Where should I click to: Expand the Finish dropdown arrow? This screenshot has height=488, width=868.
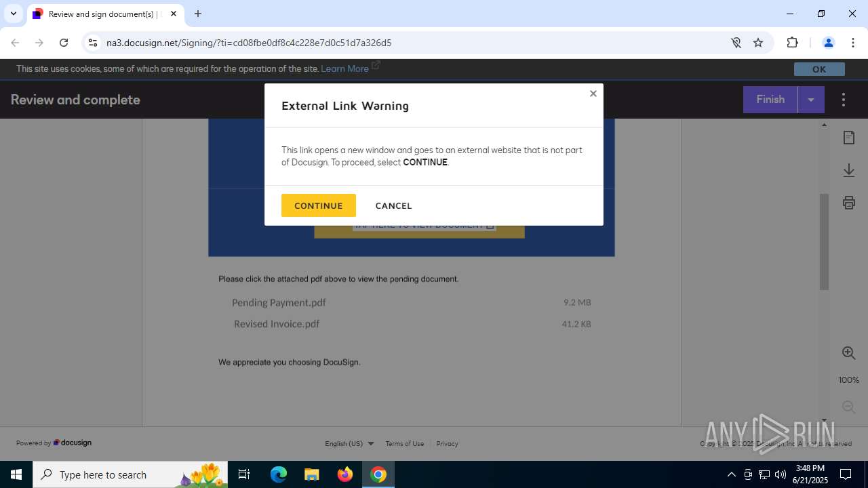[x=811, y=100]
